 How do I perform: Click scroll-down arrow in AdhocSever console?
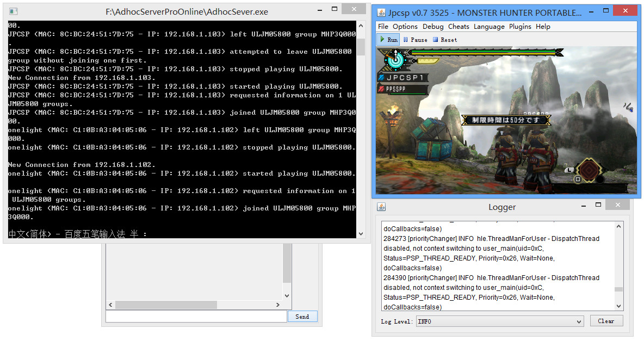(x=361, y=234)
